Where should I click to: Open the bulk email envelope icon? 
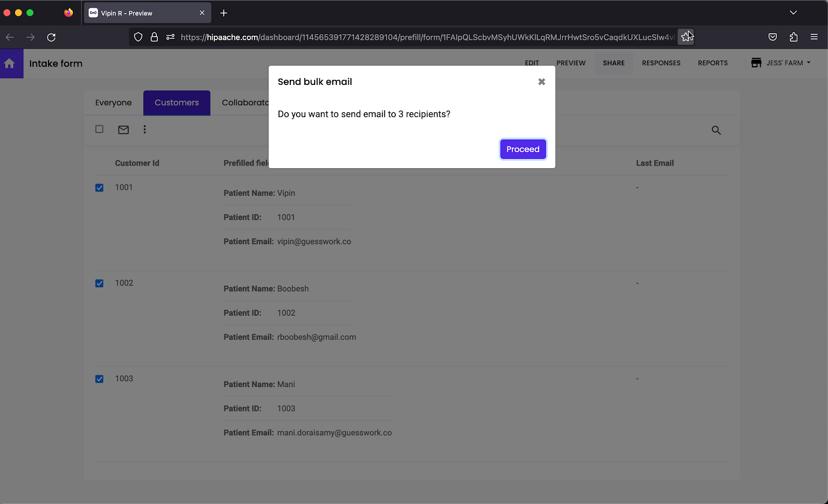(123, 129)
